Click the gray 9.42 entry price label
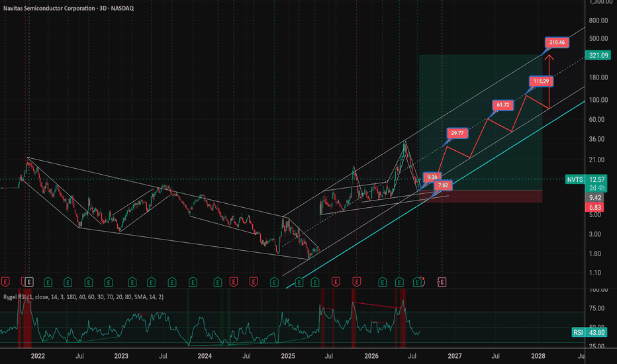 pyautogui.click(x=595, y=197)
